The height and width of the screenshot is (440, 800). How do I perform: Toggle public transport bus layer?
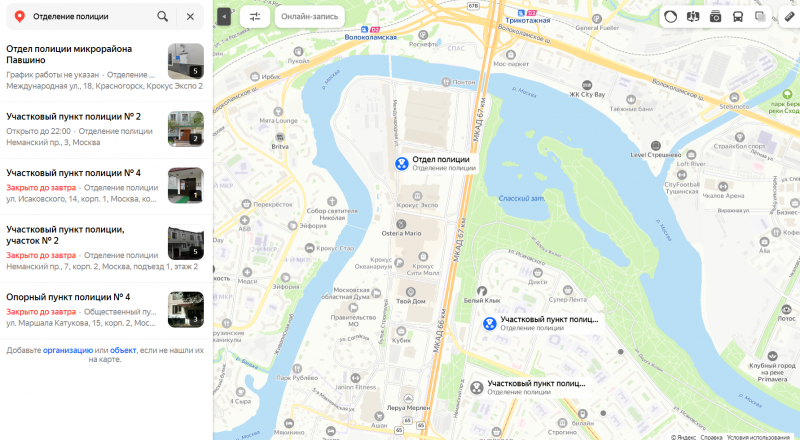click(x=738, y=16)
